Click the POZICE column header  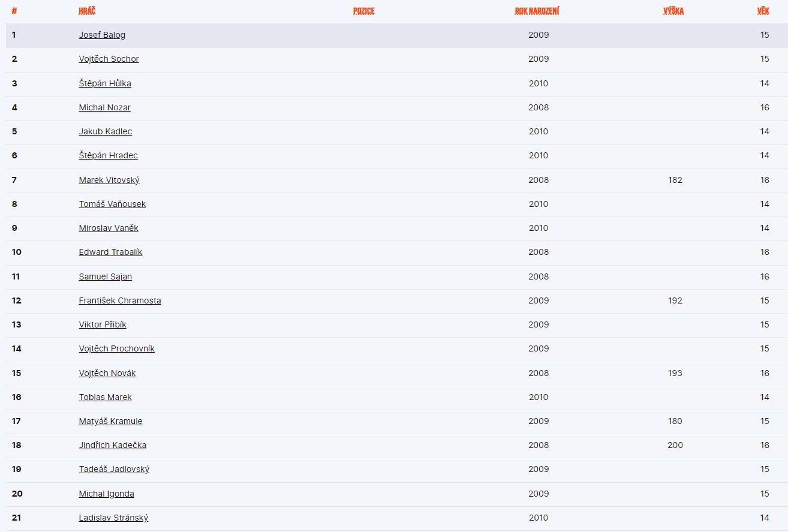pyautogui.click(x=364, y=11)
